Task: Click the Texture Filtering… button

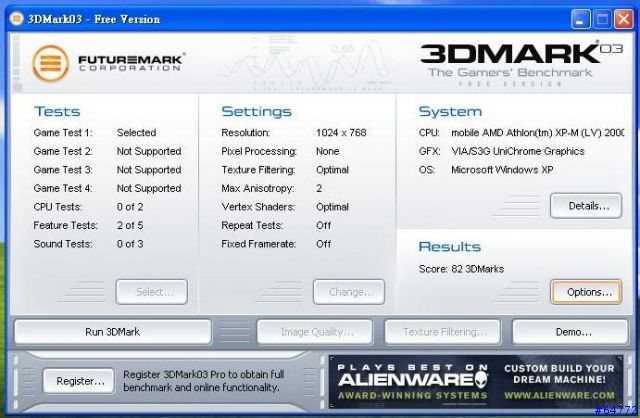Action: pyautogui.click(x=443, y=332)
